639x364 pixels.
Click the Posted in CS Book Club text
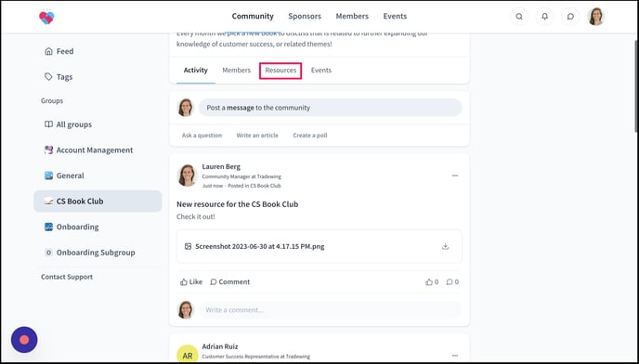pyautogui.click(x=254, y=186)
